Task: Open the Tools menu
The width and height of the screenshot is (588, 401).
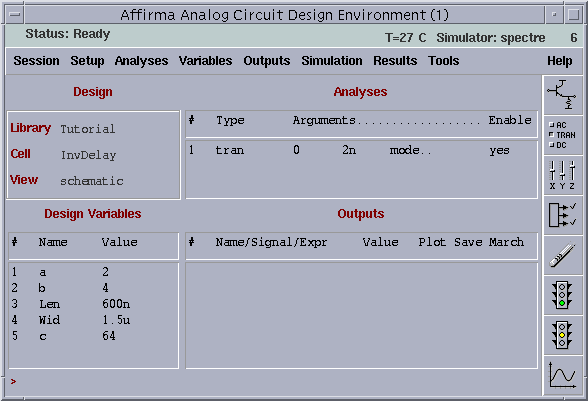Action: coord(444,61)
